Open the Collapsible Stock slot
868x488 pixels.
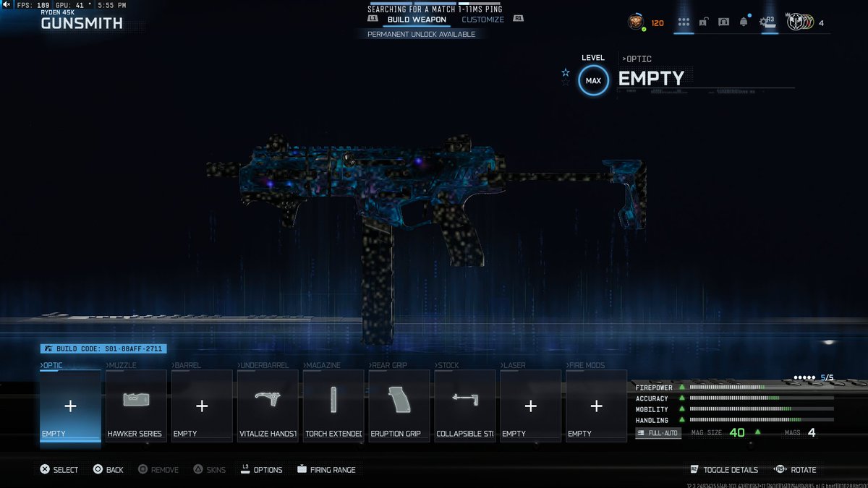coord(465,406)
